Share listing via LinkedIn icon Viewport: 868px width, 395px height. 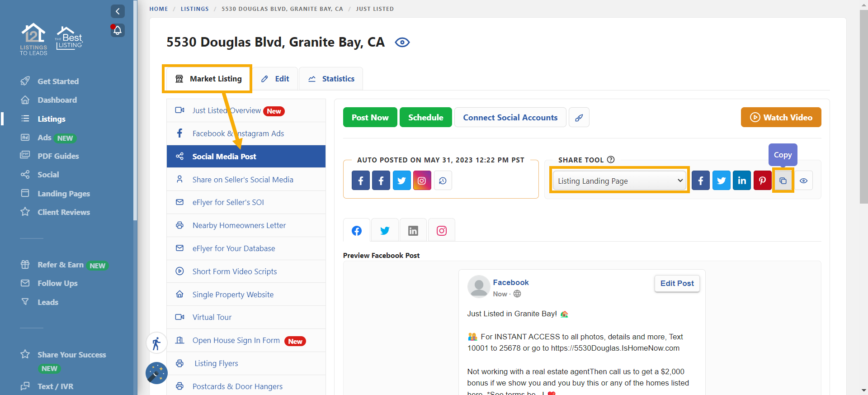pyautogui.click(x=742, y=181)
